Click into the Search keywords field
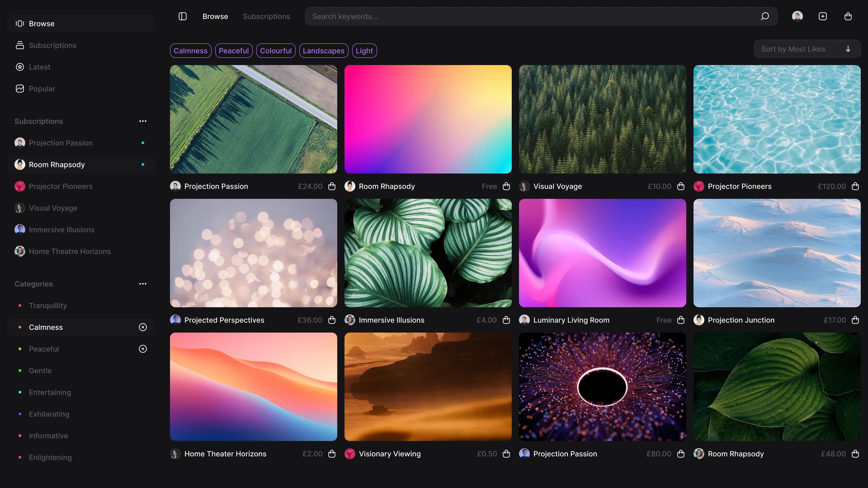Viewport: 868px width, 488px height. (472, 16)
